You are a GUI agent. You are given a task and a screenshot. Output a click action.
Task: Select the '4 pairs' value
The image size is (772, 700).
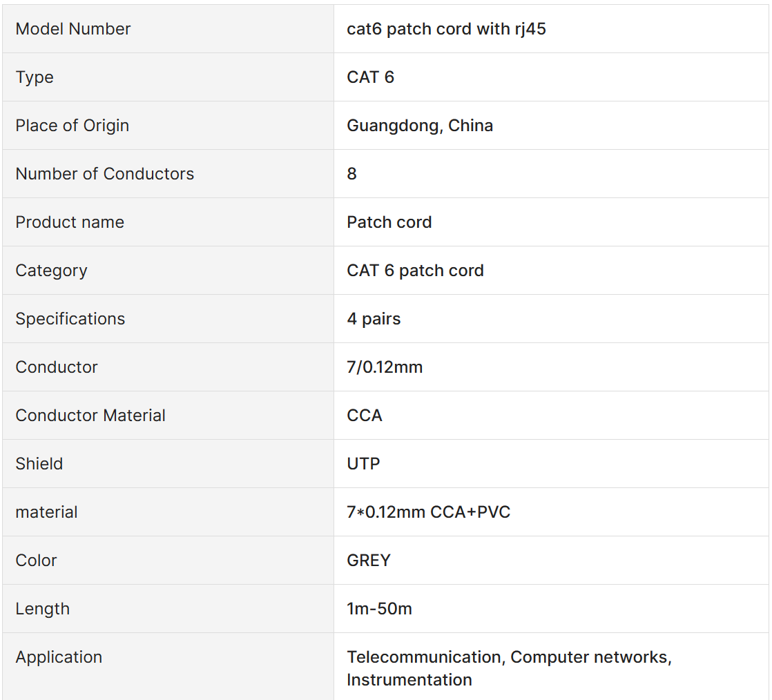pos(374,319)
